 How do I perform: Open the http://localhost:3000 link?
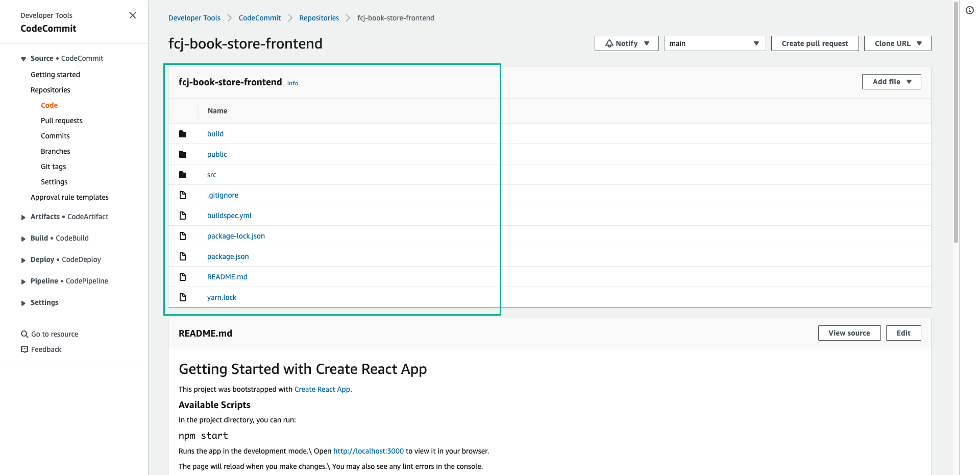click(x=369, y=451)
